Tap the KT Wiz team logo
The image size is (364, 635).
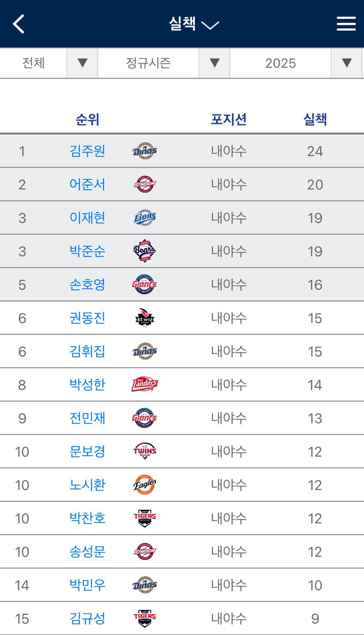click(x=145, y=318)
